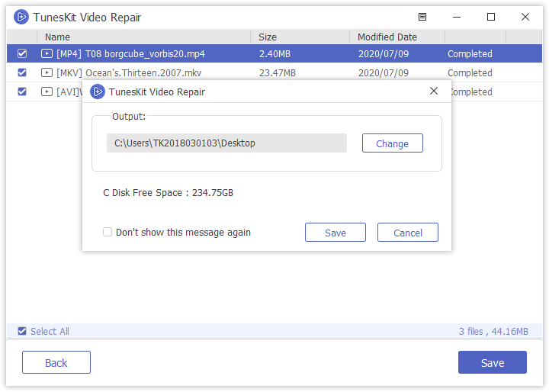Click Save in the output dialog

click(x=335, y=233)
